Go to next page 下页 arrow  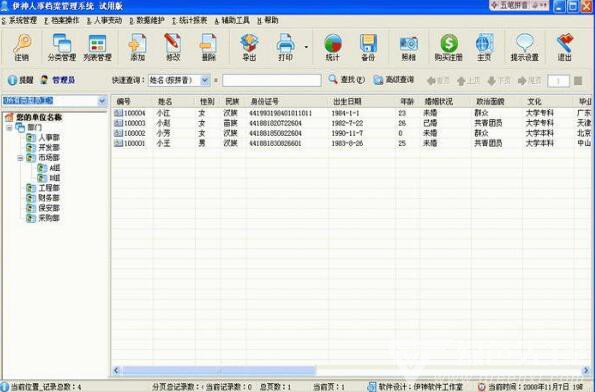499,80
